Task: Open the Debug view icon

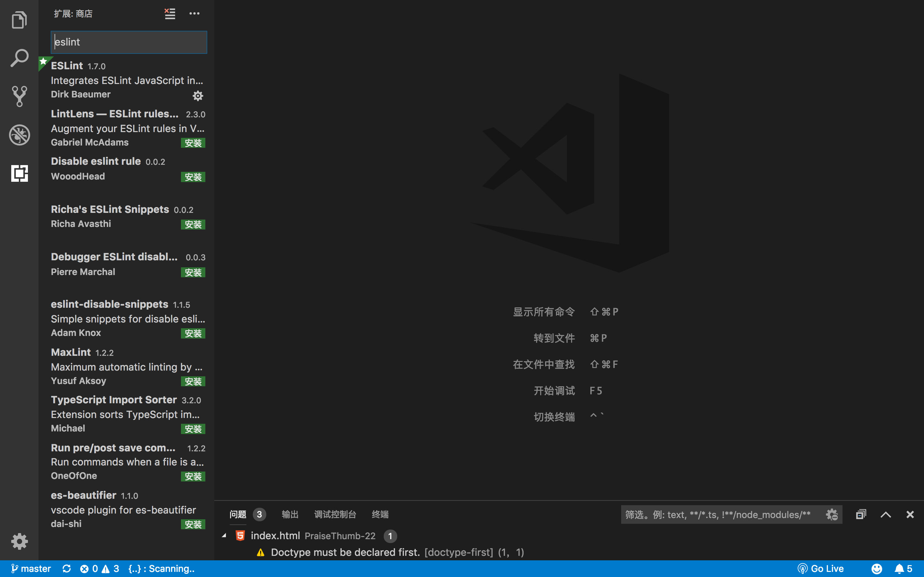Action: [x=19, y=135]
